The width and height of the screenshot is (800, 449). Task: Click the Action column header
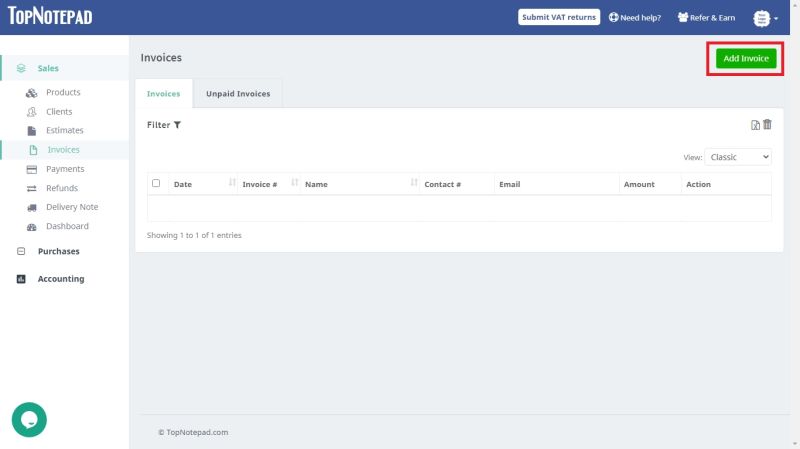[x=698, y=185]
